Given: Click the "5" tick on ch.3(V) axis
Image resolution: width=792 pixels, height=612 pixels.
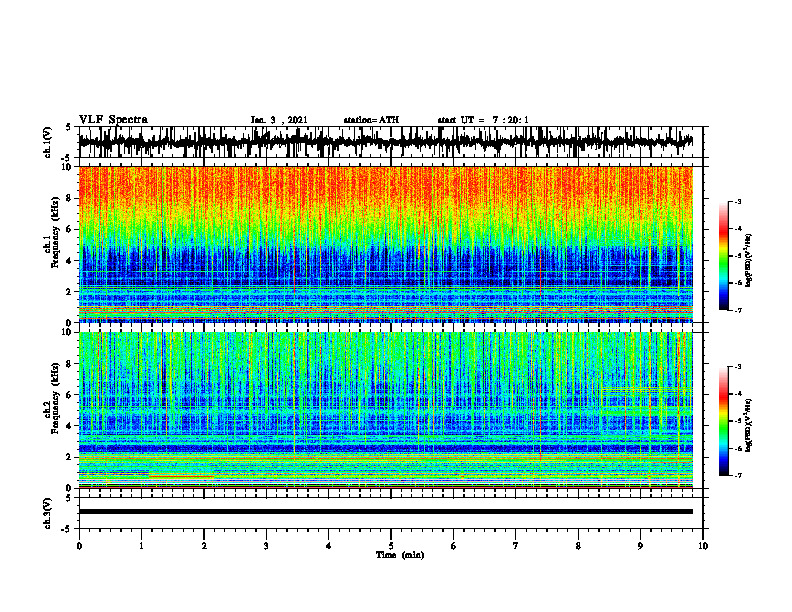Looking at the screenshot, I should click(x=68, y=498).
